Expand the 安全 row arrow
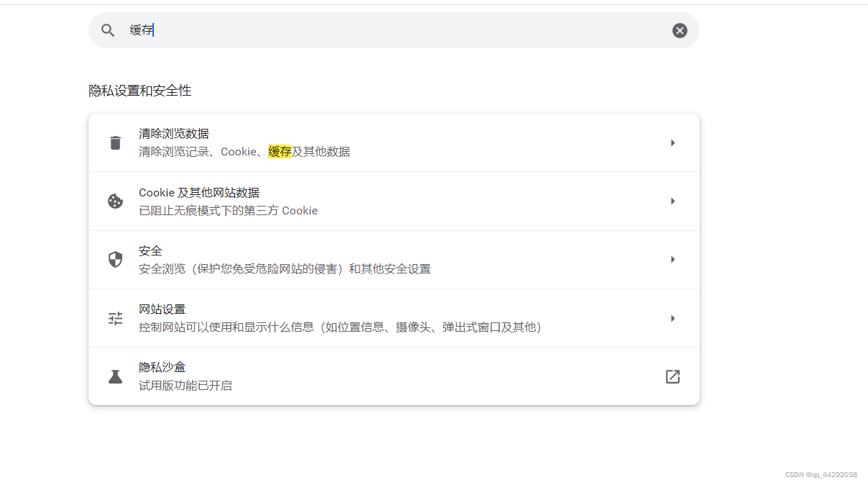Image resolution: width=868 pixels, height=485 pixels. pos(672,260)
